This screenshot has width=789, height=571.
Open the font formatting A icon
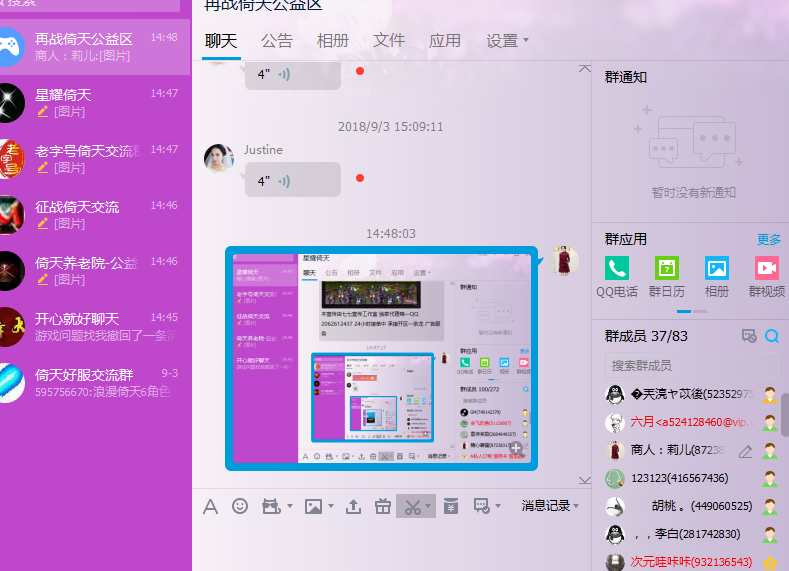click(210, 506)
